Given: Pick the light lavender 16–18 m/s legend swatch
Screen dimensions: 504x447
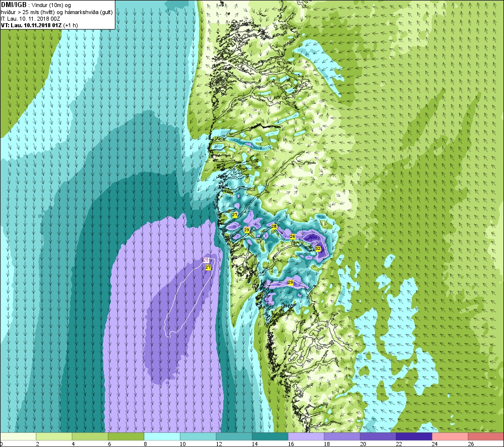Looking at the screenshot, I should 306,436.
